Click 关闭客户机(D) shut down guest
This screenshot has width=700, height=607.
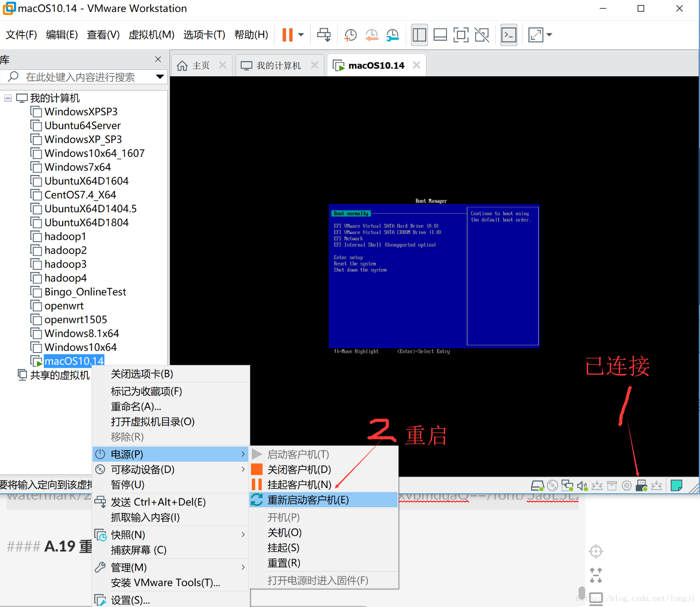(324, 469)
